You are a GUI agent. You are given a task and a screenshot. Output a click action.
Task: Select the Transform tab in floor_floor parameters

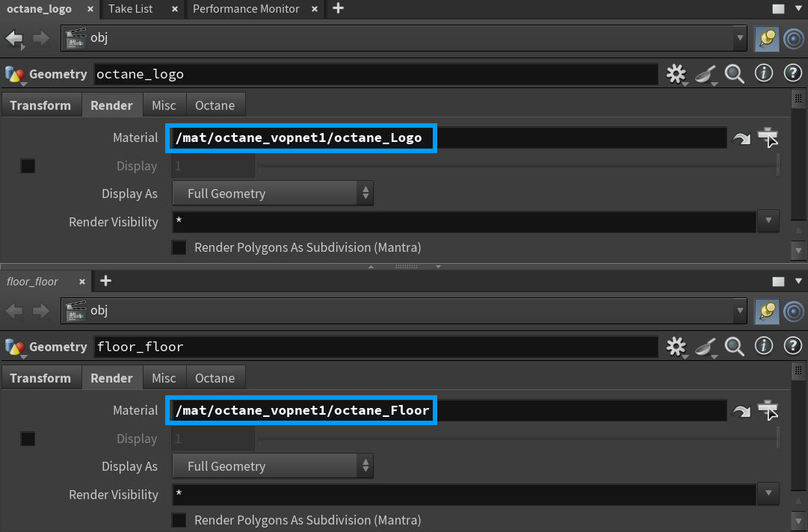(40, 378)
